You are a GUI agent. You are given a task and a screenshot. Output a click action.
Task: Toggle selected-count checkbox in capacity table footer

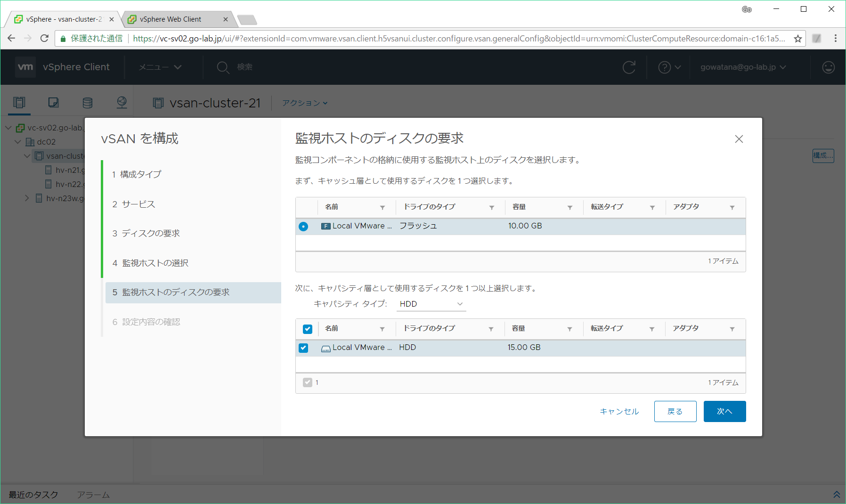308,382
